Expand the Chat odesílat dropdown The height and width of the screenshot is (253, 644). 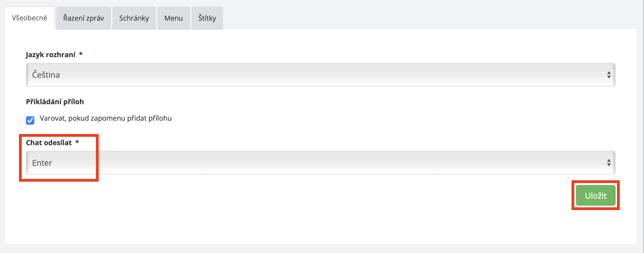320,163
